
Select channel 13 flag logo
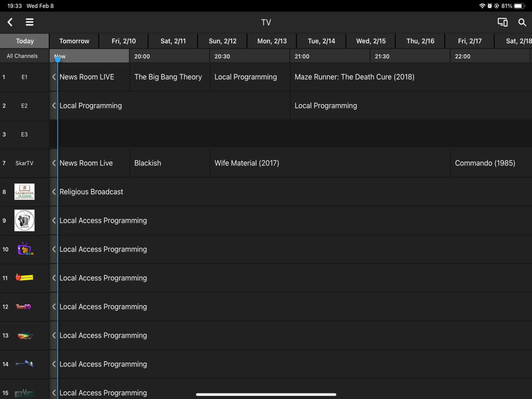[x=25, y=336]
